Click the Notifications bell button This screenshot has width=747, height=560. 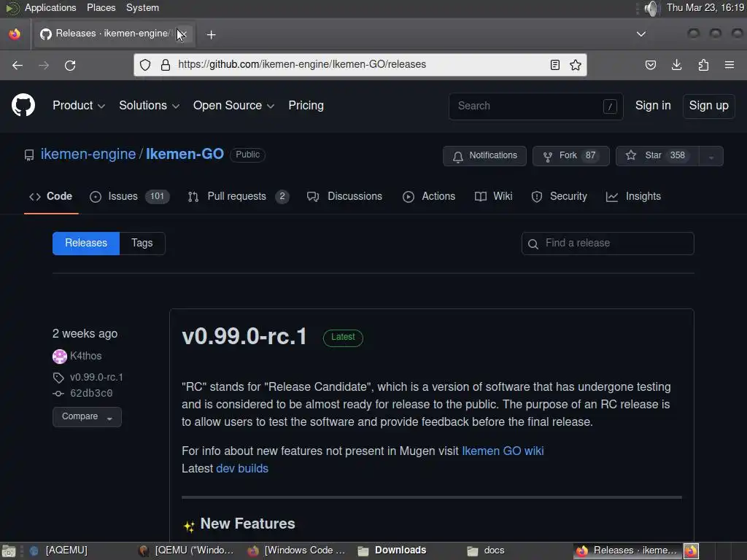484,156
